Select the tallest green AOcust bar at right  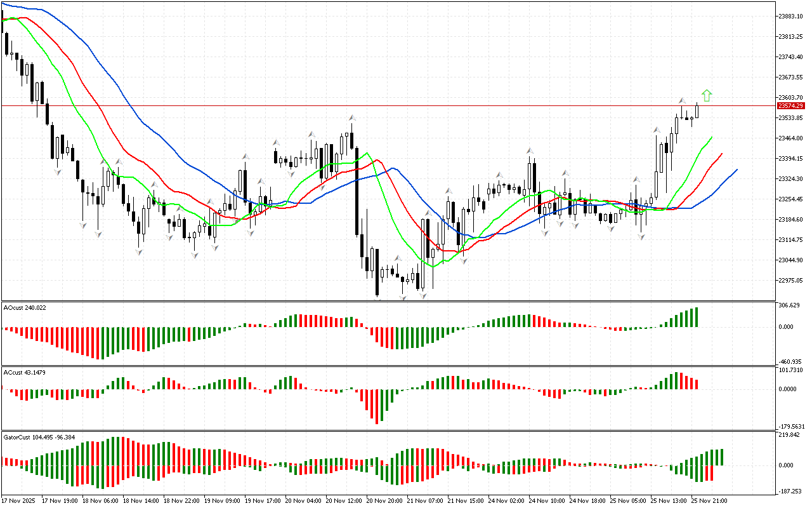(697, 317)
